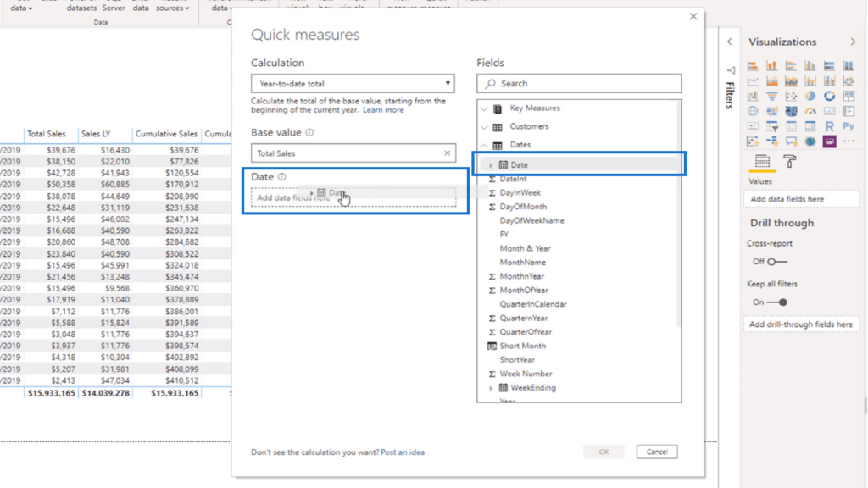This screenshot has width=868, height=488.
Task: Click the Values Add data fields well
Action: 801,199
